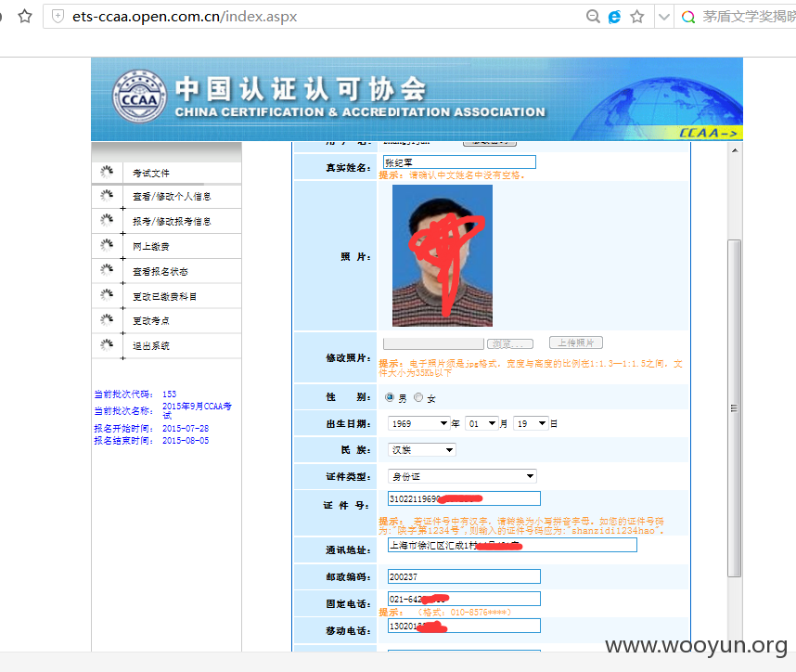Click the browser search box with 茅盾文学奖 text

point(749,17)
